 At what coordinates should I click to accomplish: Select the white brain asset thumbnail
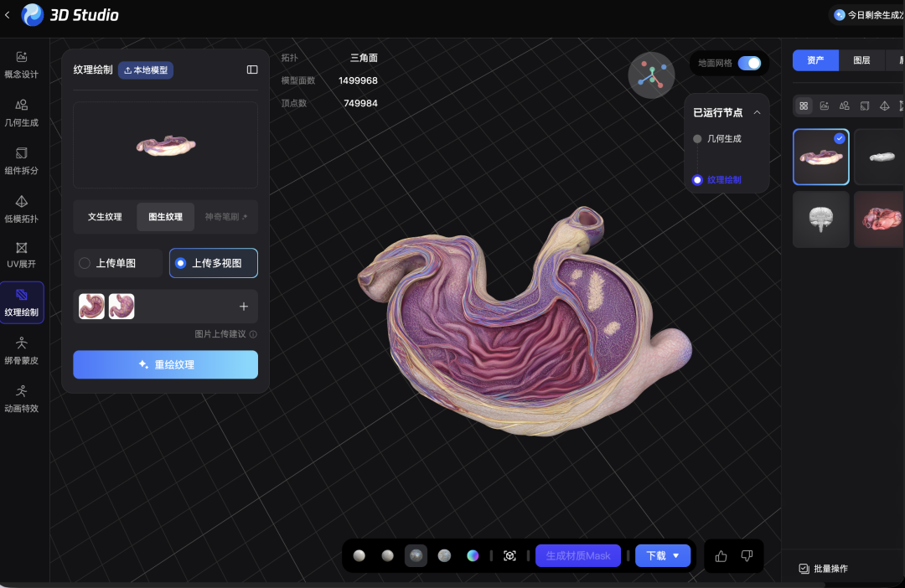820,219
